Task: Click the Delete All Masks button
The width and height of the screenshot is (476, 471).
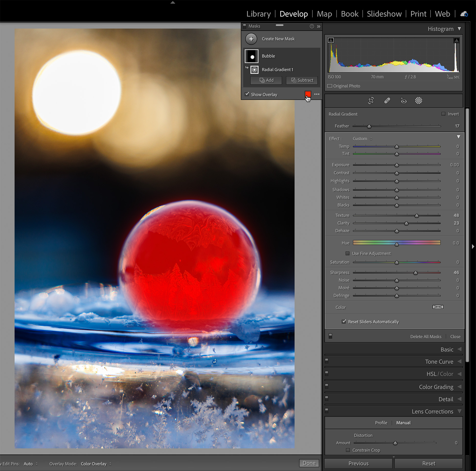Action: coord(426,336)
